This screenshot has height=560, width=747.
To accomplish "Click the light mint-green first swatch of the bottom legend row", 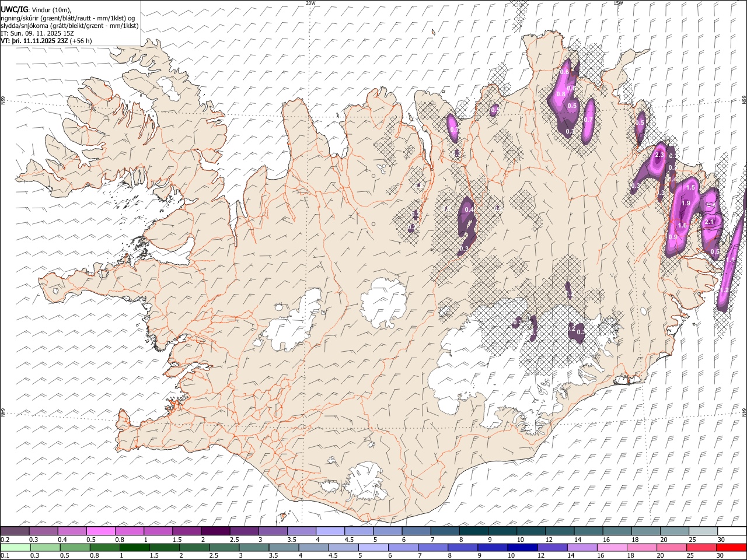I will (x=15, y=547).
